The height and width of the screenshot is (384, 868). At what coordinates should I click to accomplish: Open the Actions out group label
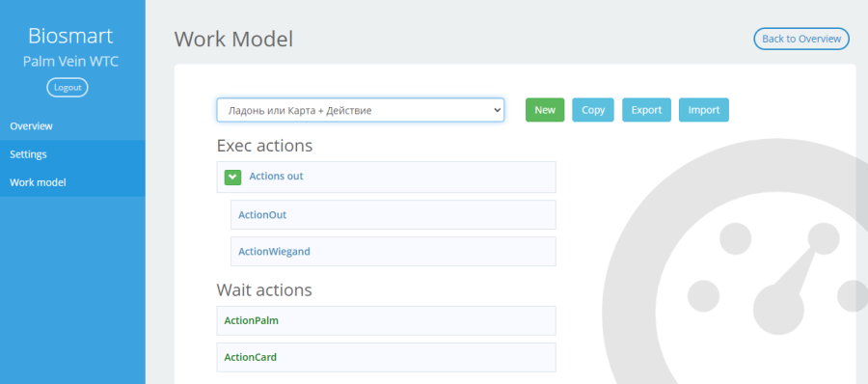pyautogui.click(x=276, y=177)
